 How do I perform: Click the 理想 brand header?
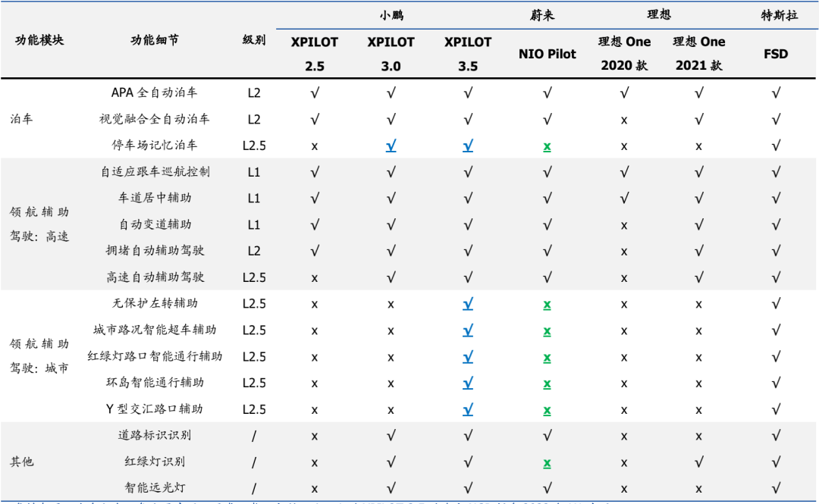(x=659, y=14)
